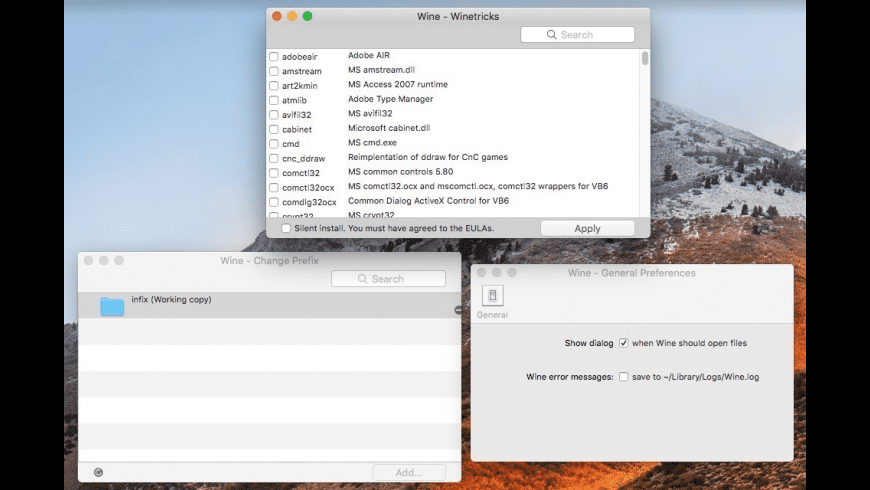Select the comdlg32ocx checkbox
870x490 pixels.
(x=274, y=202)
